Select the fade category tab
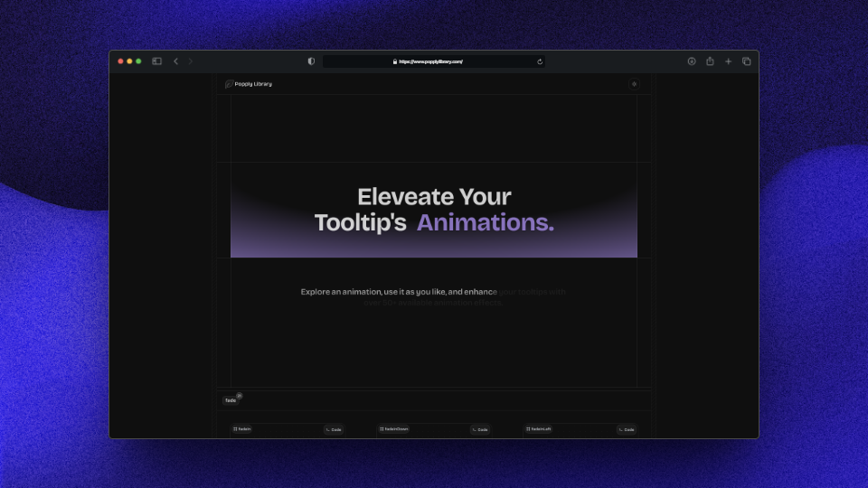This screenshot has height=488, width=868. (x=231, y=400)
